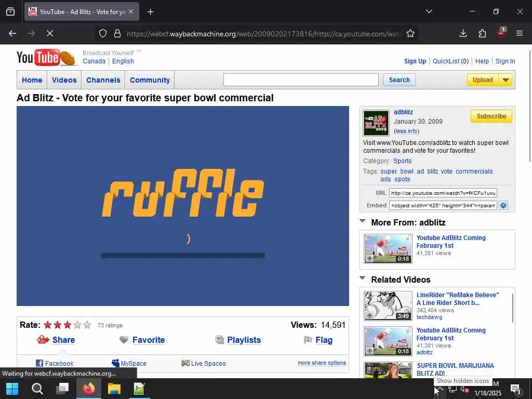Select the video URL field

pos(443,193)
